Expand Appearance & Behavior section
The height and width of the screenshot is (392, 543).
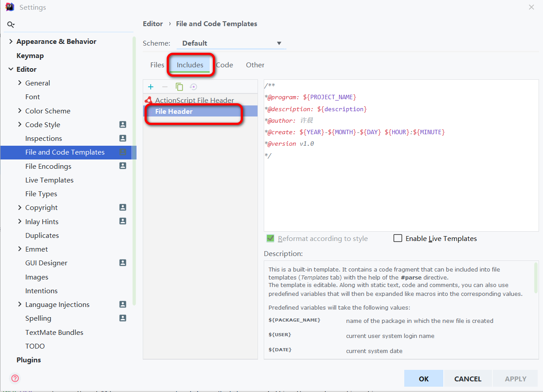click(11, 41)
